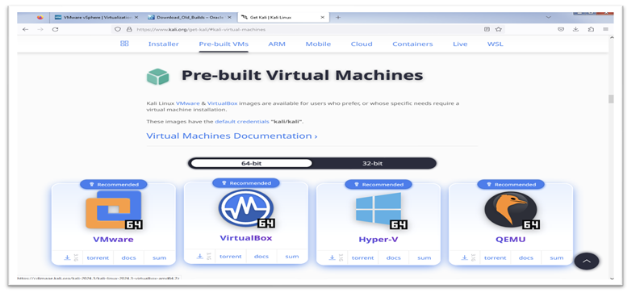Click the QEMU bird logo
This screenshot has height=297, width=644.
point(511,210)
